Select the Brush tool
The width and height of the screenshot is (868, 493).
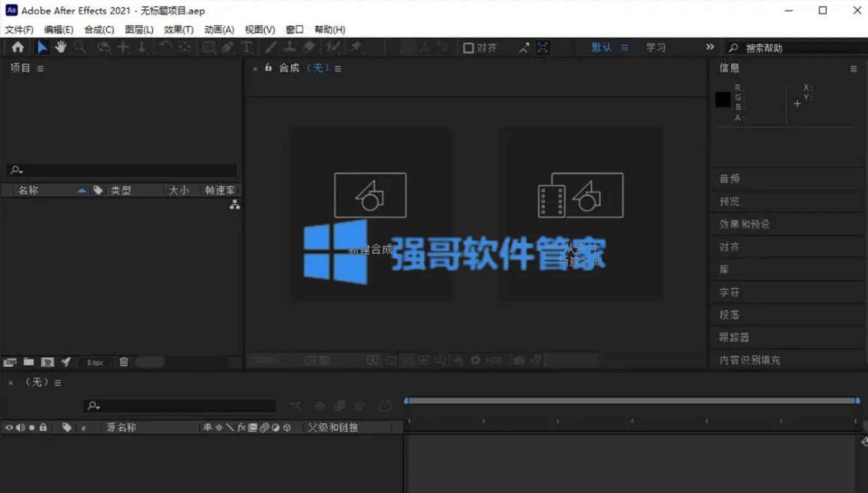(271, 47)
